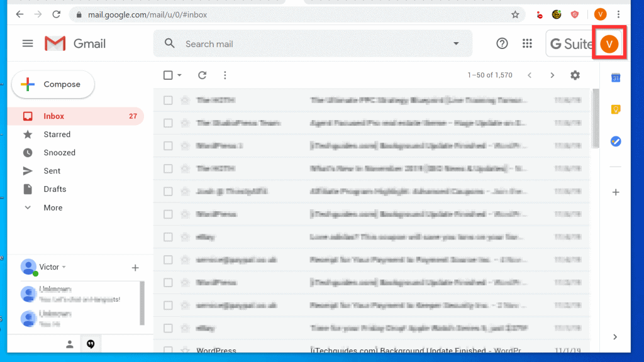The width and height of the screenshot is (644, 362).
Task: Open Victor's Hangouts status dropdown
Action: click(64, 267)
